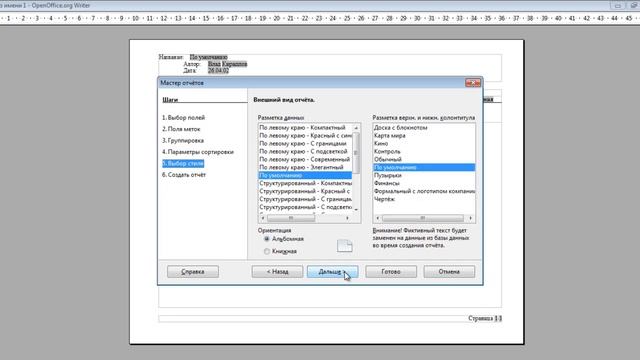Open help via Справка button
The width and height of the screenshot is (640, 360).
193,271
